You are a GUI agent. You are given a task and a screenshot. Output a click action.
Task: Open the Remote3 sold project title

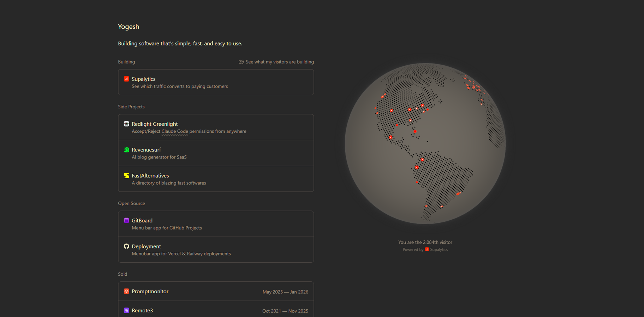pyautogui.click(x=142, y=310)
